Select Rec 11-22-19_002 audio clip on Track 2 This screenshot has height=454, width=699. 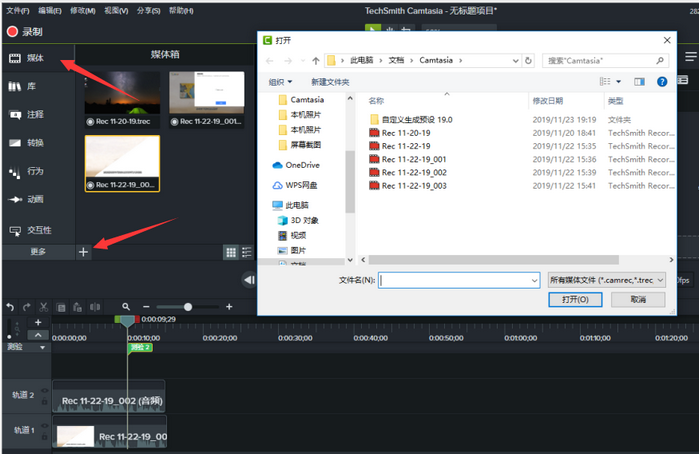tap(109, 396)
